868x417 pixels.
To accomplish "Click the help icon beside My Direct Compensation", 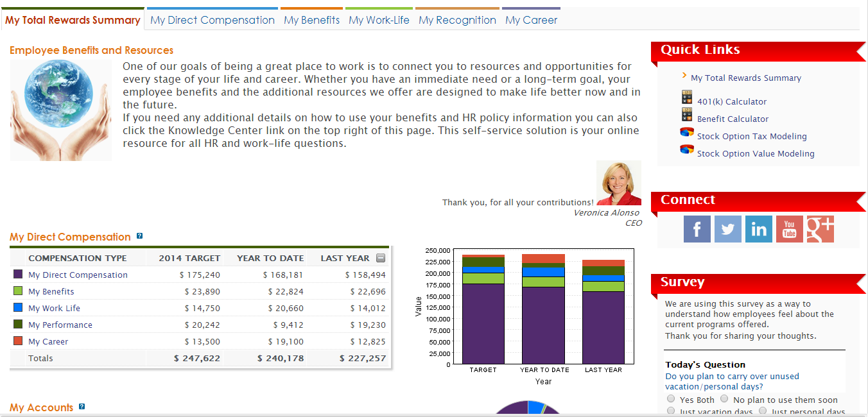I will pos(139,236).
